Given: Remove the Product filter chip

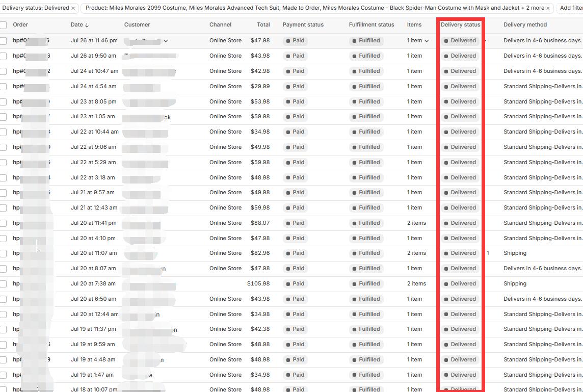Looking at the screenshot, I should point(548,8).
